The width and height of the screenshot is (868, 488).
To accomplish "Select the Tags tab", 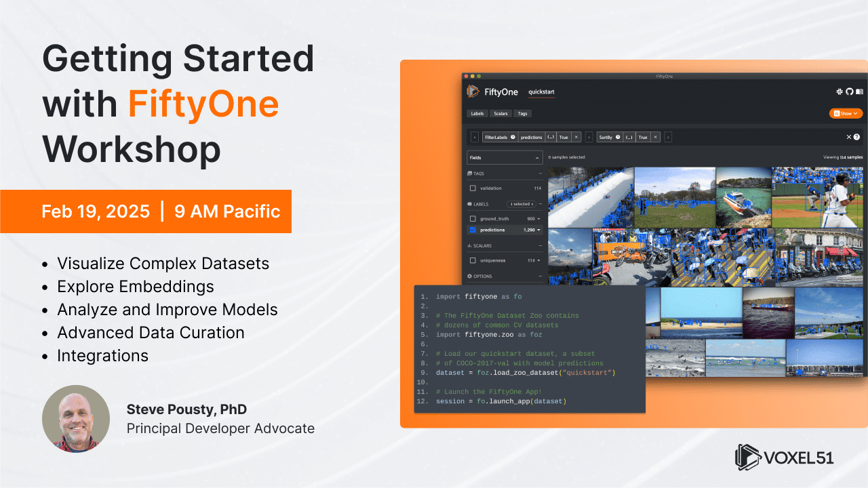I will click(x=522, y=114).
